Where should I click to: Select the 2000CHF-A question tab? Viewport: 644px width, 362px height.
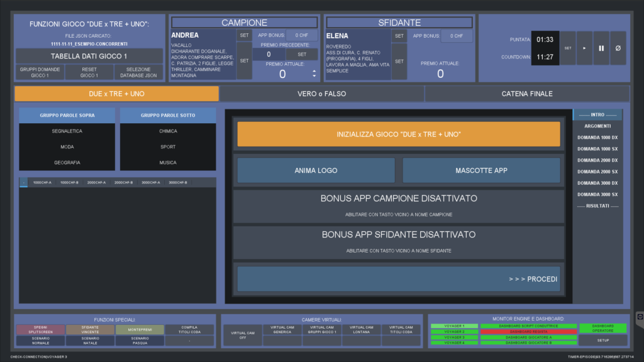(96, 182)
